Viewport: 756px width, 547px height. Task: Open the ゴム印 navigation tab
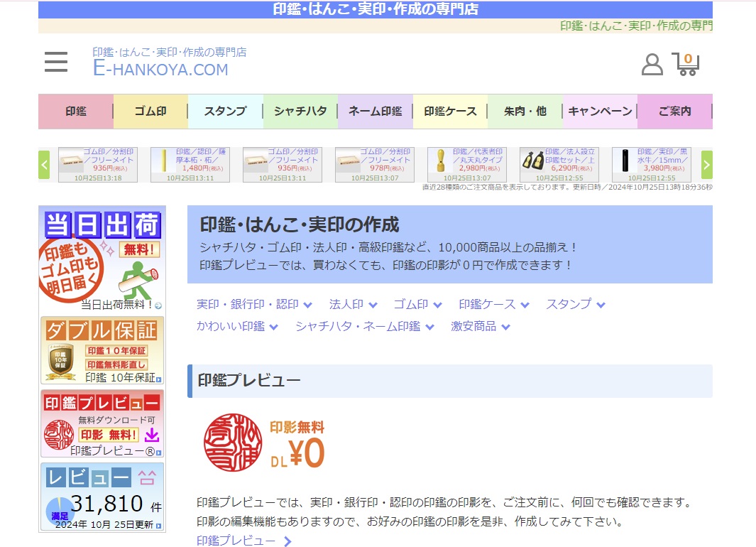pos(150,112)
